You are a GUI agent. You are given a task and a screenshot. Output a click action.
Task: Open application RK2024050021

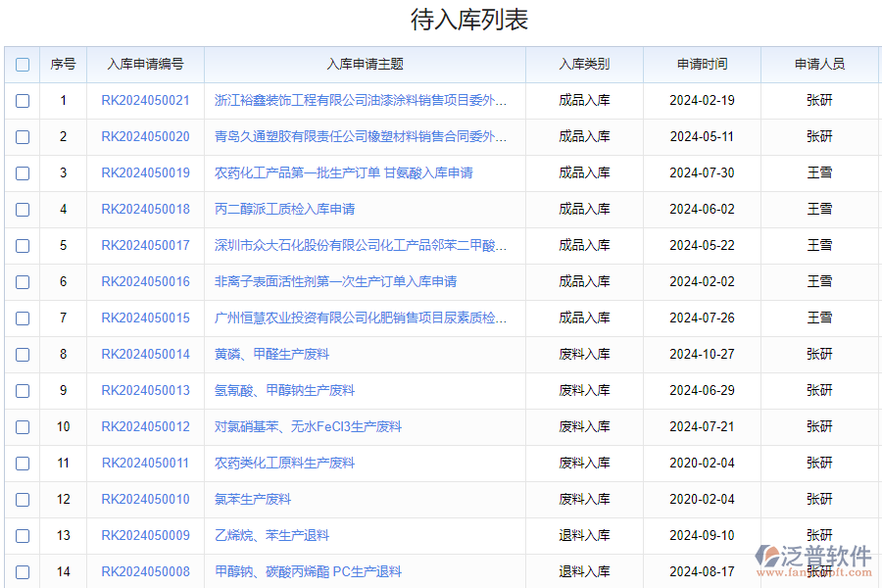tap(144, 100)
